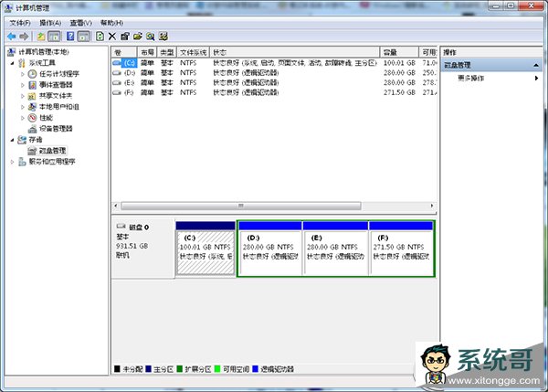Select the 系统工具 tools icon in tree
Image resolution: width=548 pixels, height=392 pixels.
(22, 63)
